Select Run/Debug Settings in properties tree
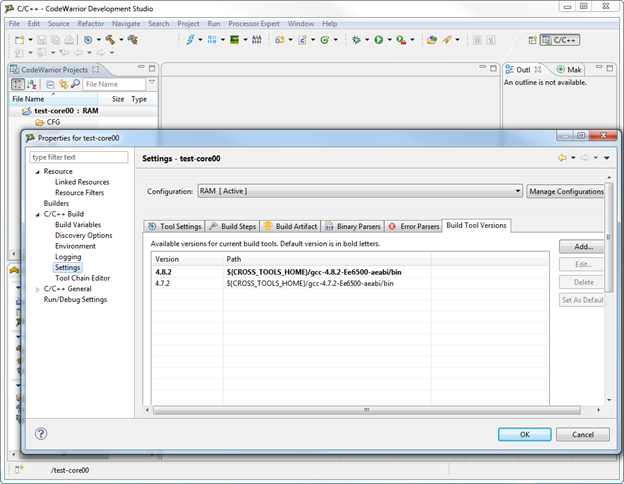 click(75, 299)
